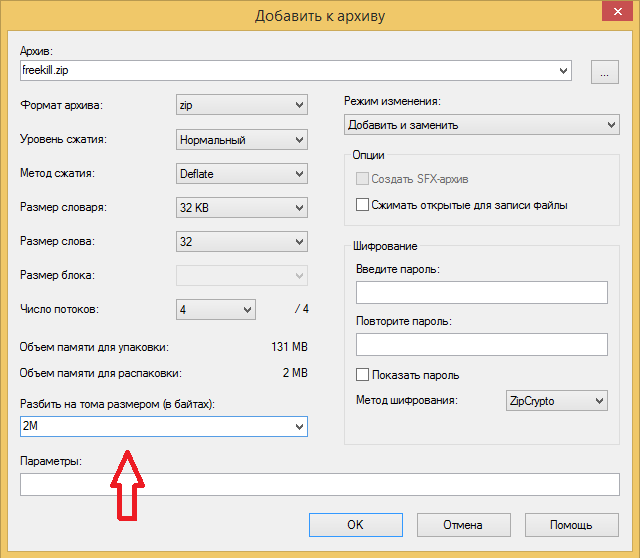Image resolution: width=640 pixels, height=558 pixels.
Task: Click the enter password field
Action: (481, 292)
